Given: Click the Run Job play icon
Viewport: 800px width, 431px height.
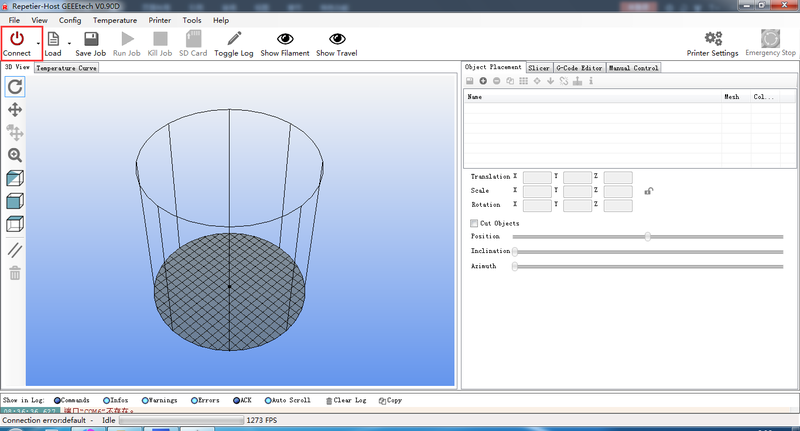Looking at the screenshot, I should (x=127, y=39).
